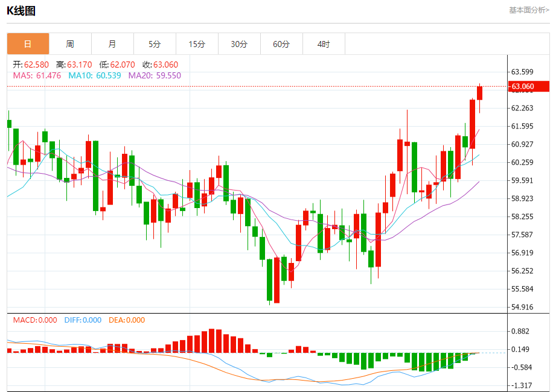Viewport: 553px width, 392px height.
Task: Click the MA5 indicator label
Action: [x=37, y=75]
